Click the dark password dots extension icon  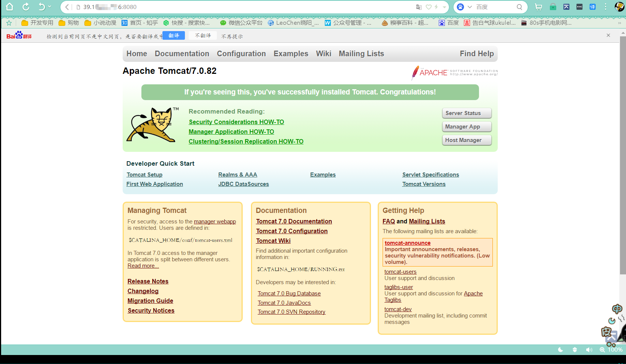pos(579,7)
